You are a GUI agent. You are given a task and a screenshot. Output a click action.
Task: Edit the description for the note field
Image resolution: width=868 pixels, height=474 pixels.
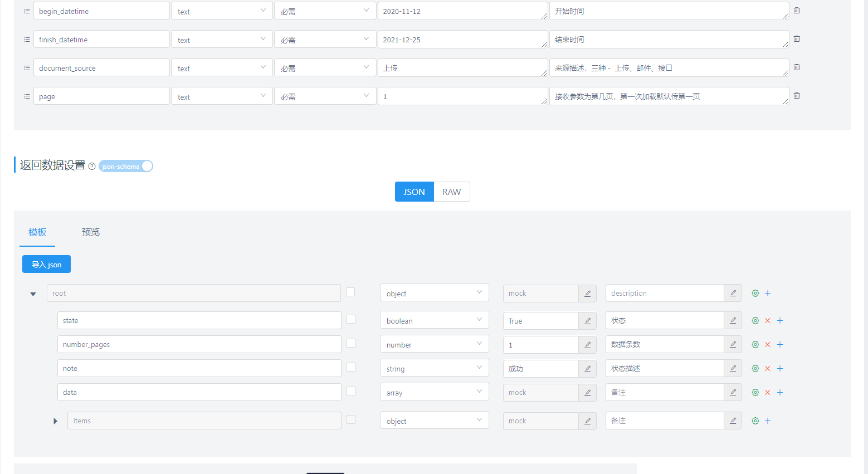click(733, 368)
